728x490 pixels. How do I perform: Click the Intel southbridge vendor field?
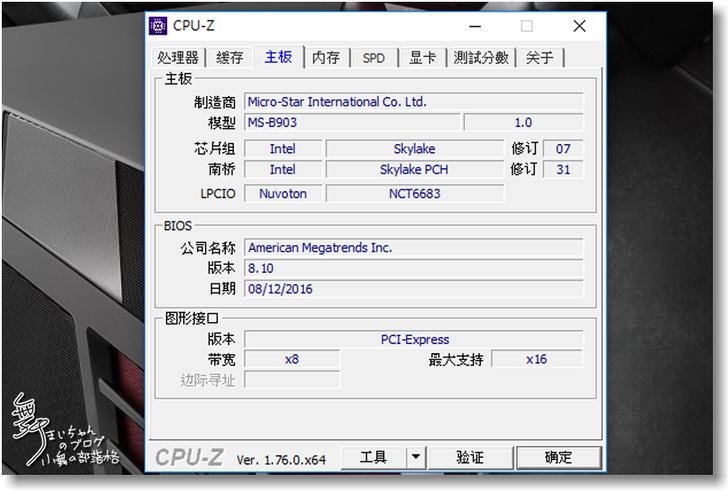tap(283, 170)
